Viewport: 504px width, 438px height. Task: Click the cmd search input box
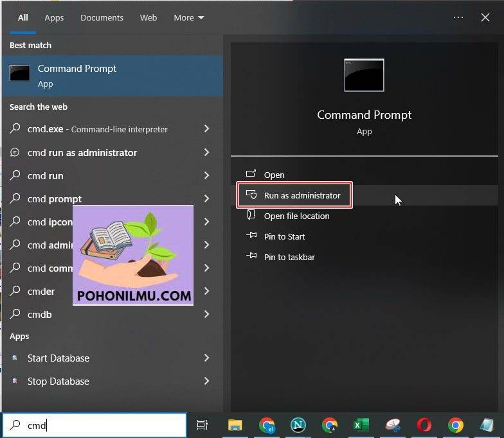click(95, 425)
